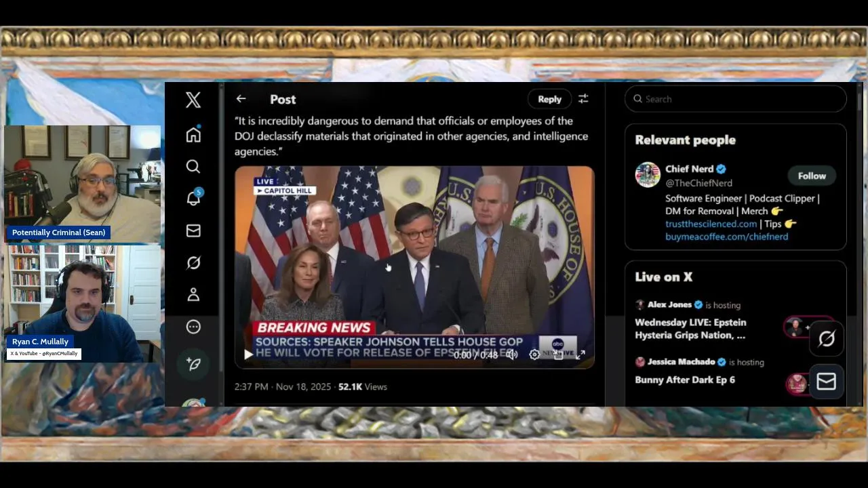Click the compose post feather button
The width and height of the screenshot is (868, 488).
pos(193,364)
